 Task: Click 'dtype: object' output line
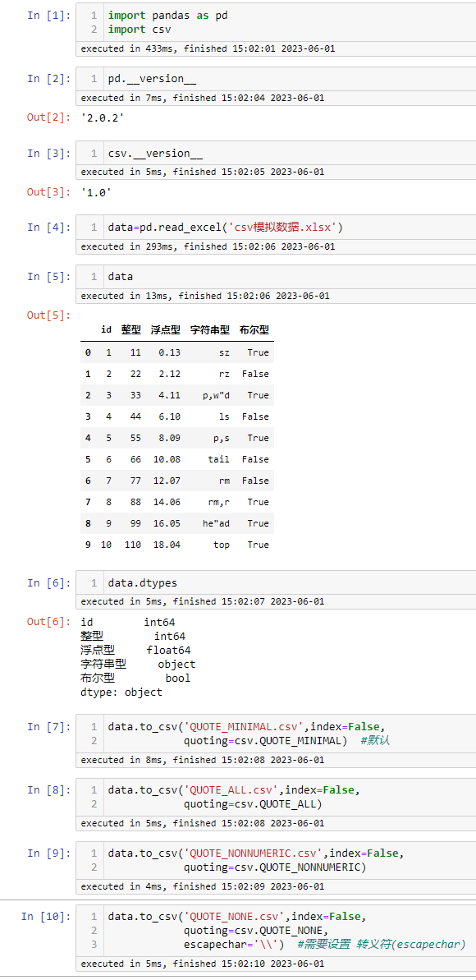[121, 692]
